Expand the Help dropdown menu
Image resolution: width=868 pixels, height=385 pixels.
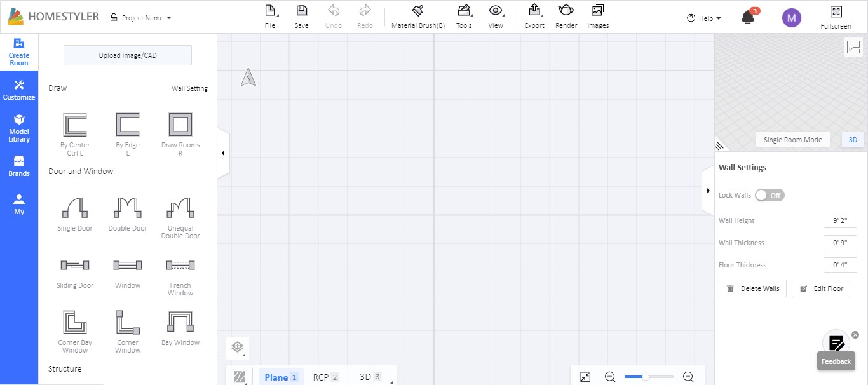704,18
